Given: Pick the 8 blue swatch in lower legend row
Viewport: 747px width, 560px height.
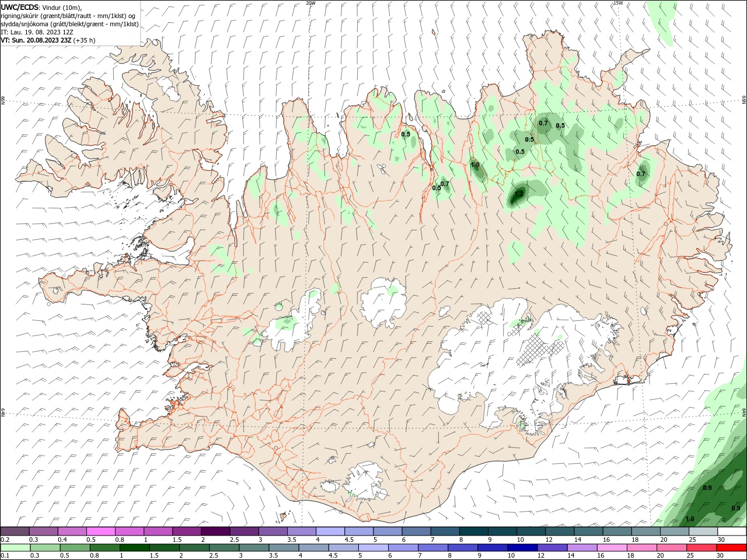Looking at the screenshot, I should point(463,548).
